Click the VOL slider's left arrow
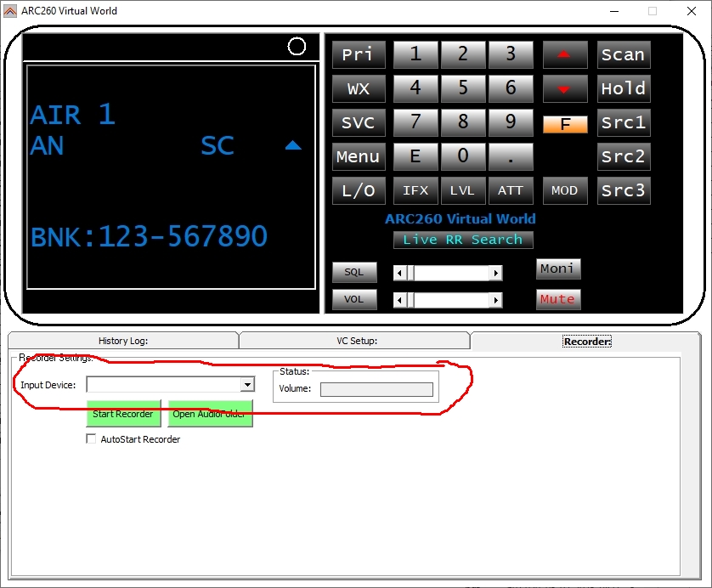Image resolution: width=712 pixels, height=588 pixels. tap(399, 300)
